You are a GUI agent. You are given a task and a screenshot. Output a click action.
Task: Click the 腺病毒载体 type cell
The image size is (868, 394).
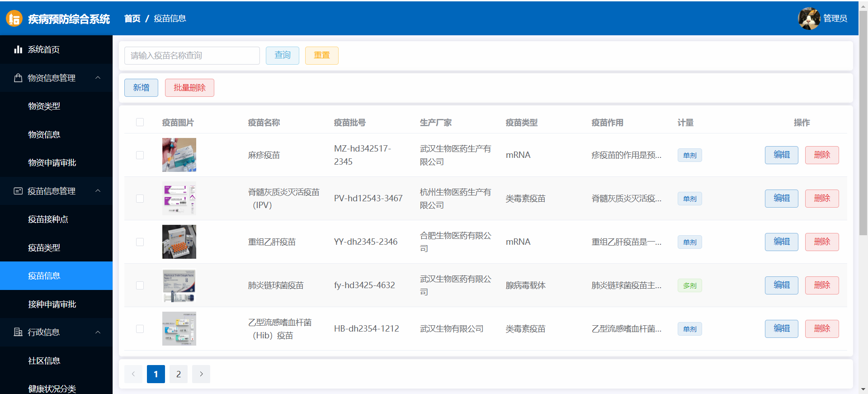pos(526,285)
